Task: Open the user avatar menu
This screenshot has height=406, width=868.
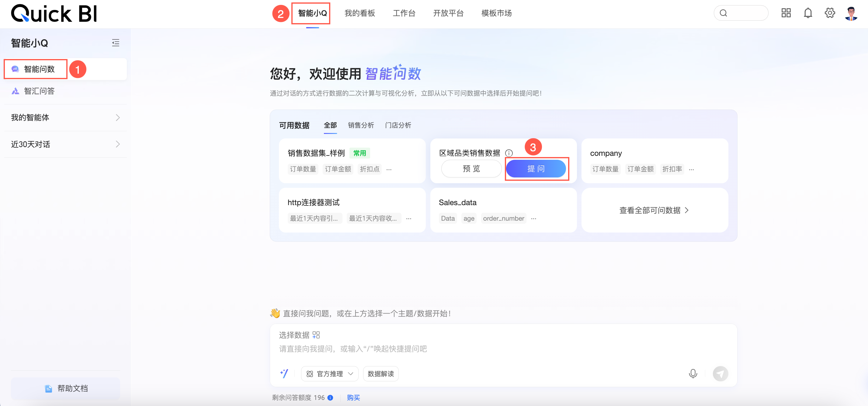Action: (x=851, y=13)
